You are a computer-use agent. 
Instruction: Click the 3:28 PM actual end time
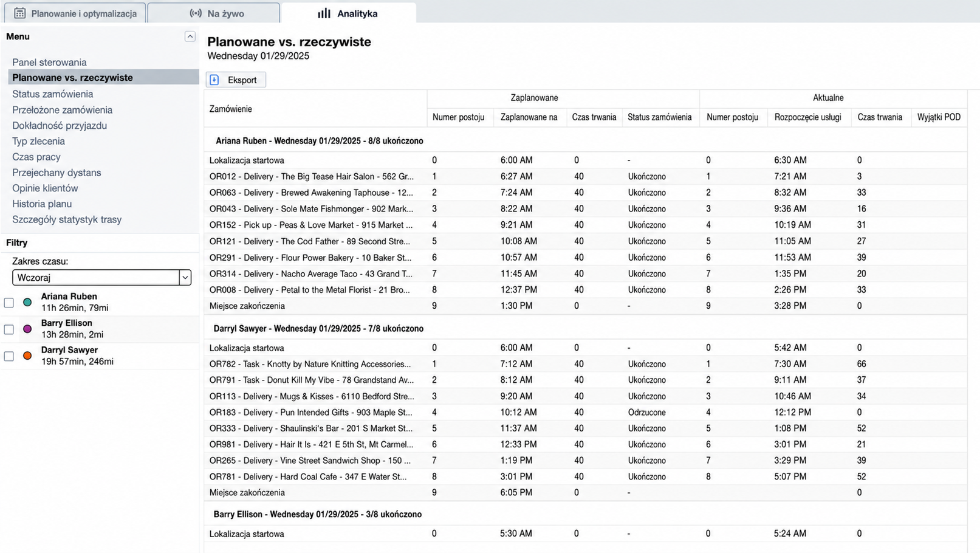790,306
